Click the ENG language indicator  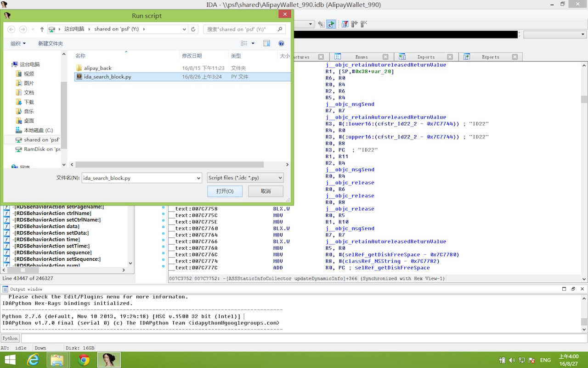pyautogui.click(x=545, y=360)
